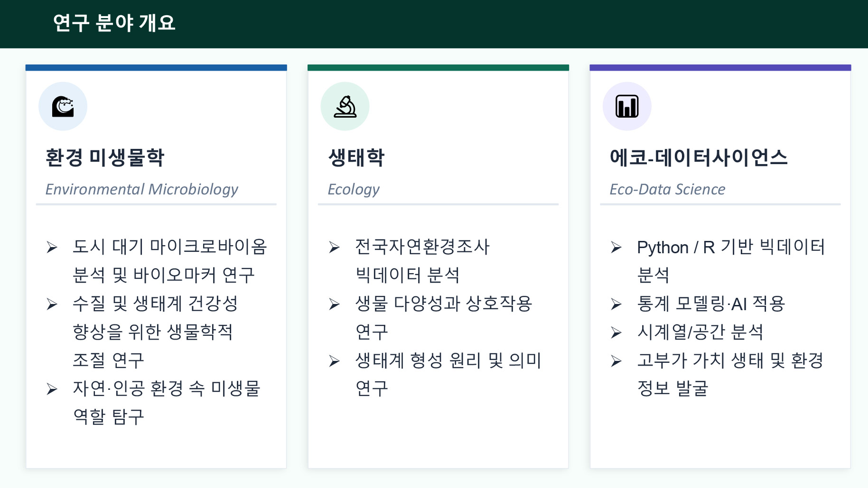
Task: Click the line 분석 및 바이오마커 연구
Action: point(164,275)
